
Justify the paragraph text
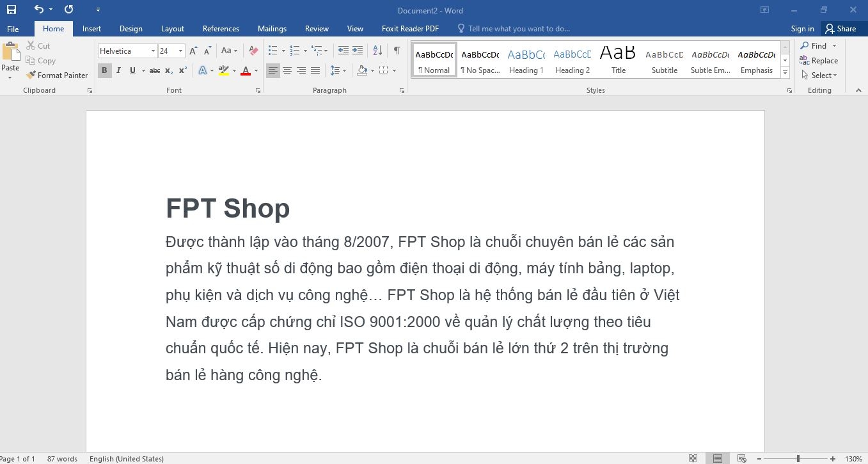tap(315, 70)
